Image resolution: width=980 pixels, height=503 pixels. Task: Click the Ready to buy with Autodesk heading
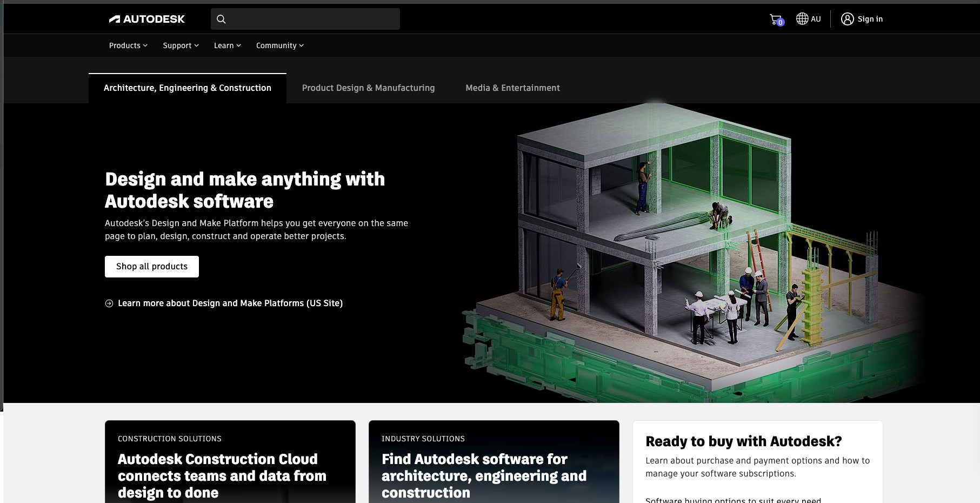pos(743,441)
